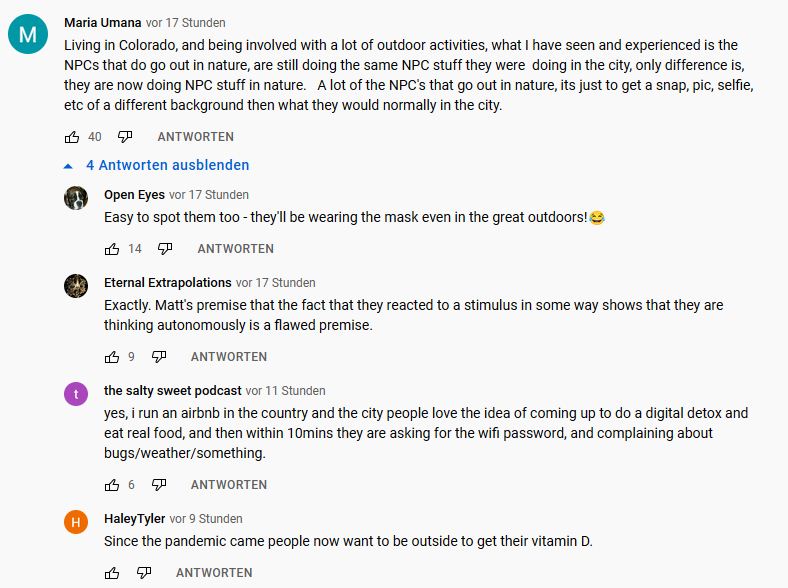Collapse the 4 Antworten replies thread
The height and width of the screenshot is (588, 788).
pos(157,165)
